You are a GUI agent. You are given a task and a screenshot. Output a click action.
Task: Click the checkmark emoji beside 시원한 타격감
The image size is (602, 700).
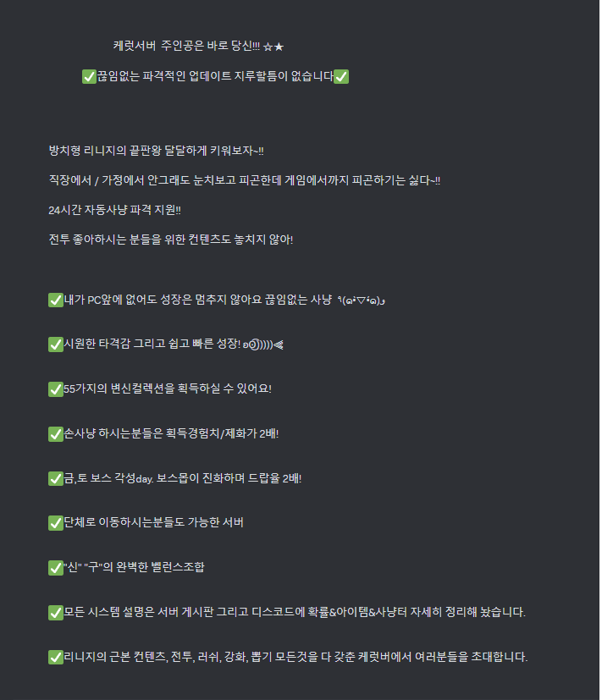[x=55, y=344]
